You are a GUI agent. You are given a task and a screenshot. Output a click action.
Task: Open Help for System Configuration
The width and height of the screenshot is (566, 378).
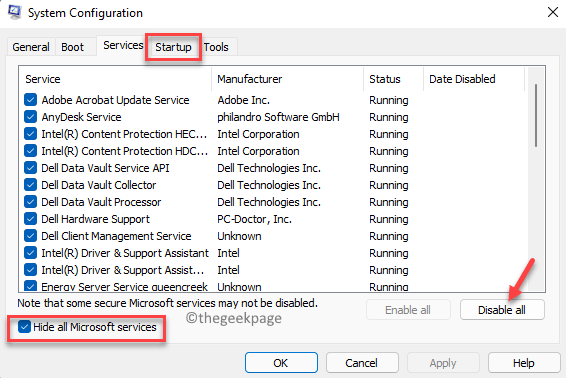point(524,362)
